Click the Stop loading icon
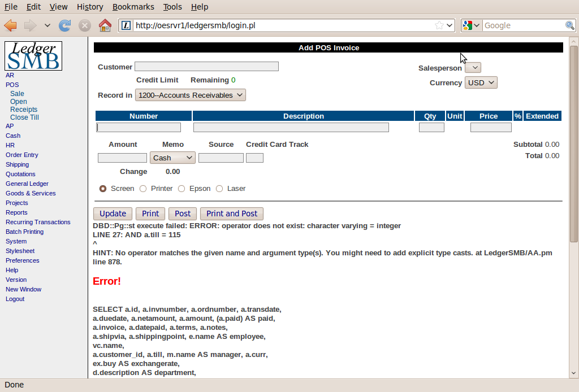This screenshot has width=579, height=392. tap(85, 25)
